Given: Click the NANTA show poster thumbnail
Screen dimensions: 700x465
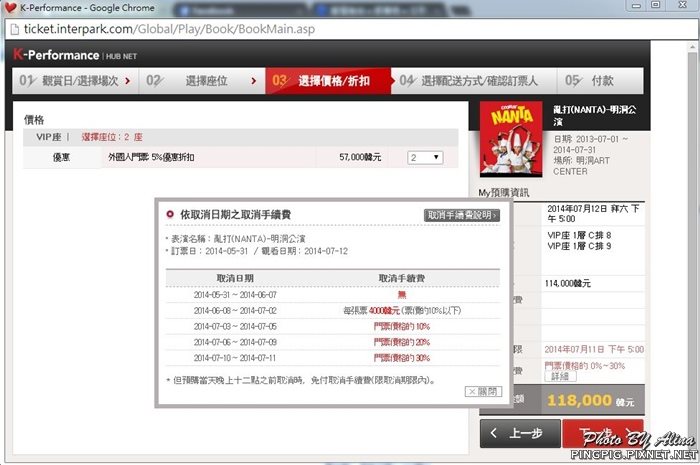Looking at the screenshot, I should pyautogui.click(x=511, y=139).
